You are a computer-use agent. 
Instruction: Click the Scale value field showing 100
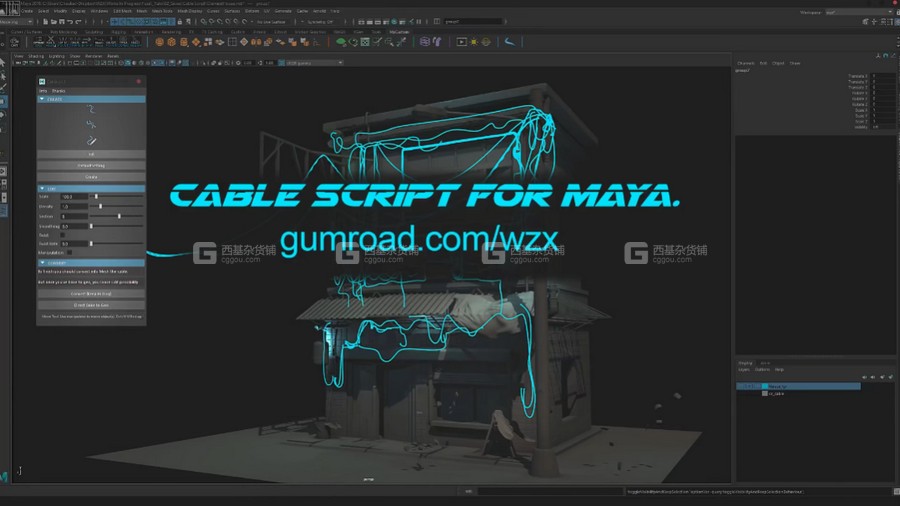[x=74, y=197]
